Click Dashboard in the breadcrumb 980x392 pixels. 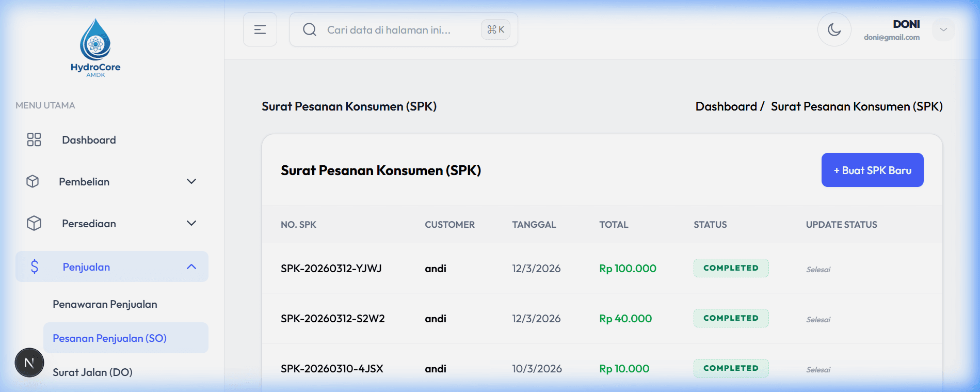(x=726, y=106)
